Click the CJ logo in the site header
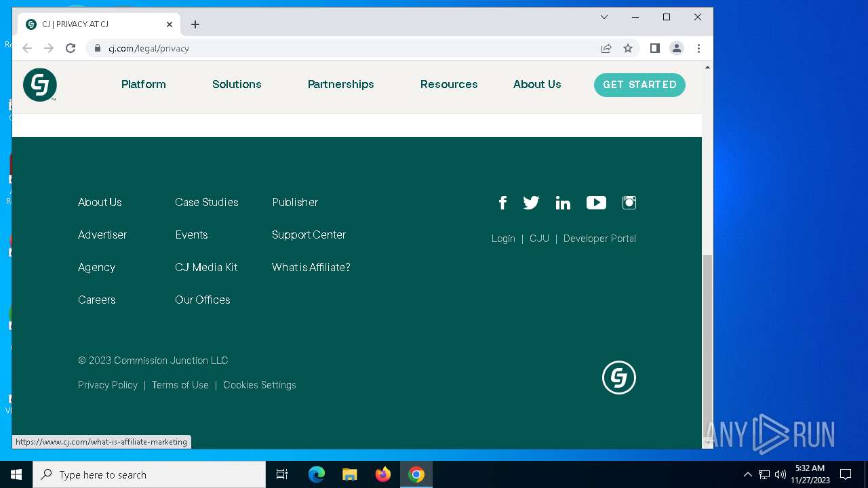Screen dimensions: 868x488 [x=40, y=85]
